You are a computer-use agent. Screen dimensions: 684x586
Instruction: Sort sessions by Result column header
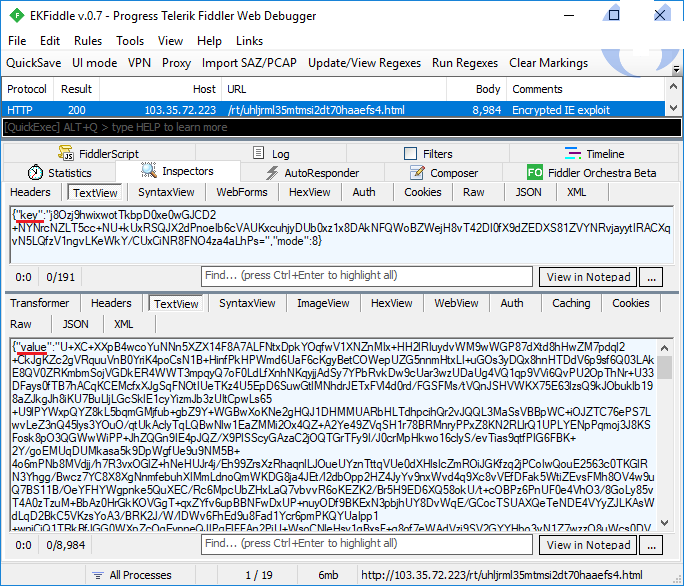76,89
